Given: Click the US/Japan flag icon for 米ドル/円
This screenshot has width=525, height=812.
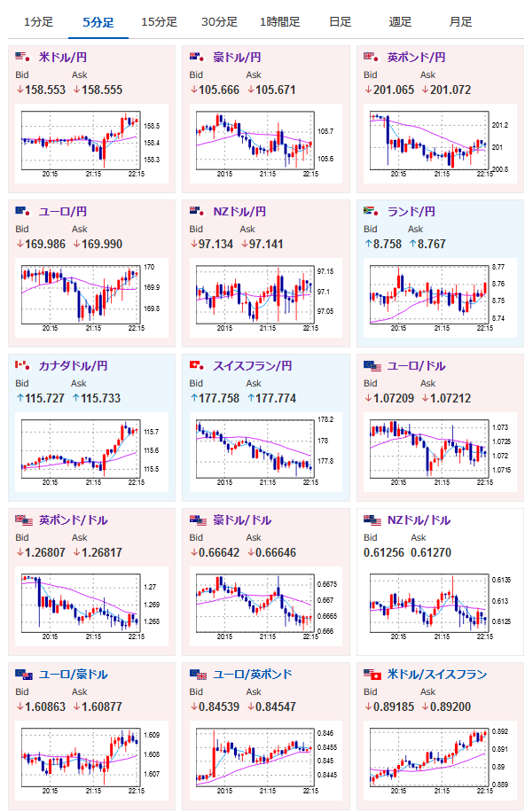Looking at the screenshot, I should click(x=23, y=57).
